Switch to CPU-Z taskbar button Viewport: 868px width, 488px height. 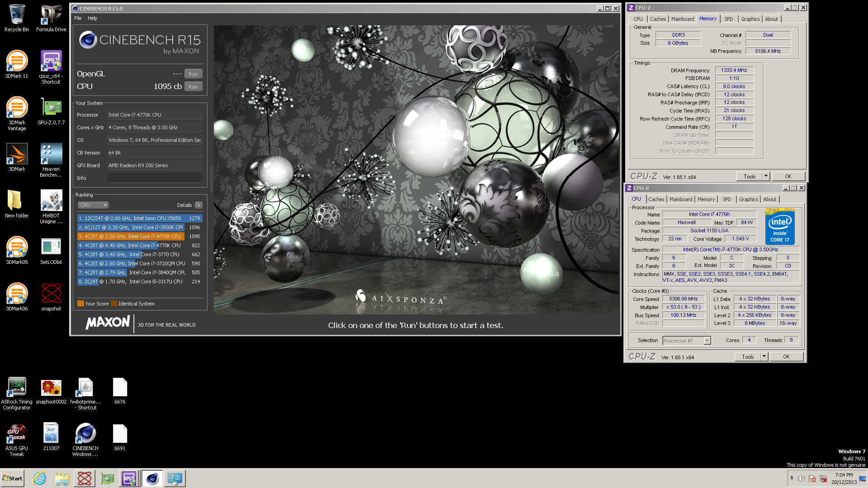(129, 479)
